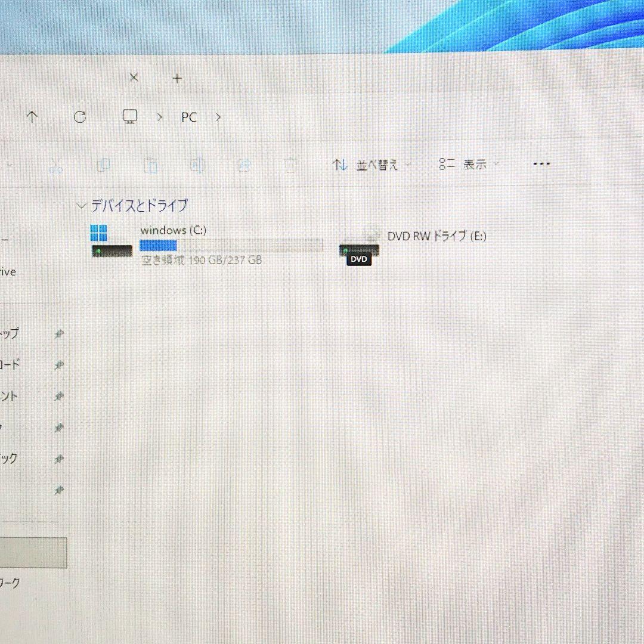The height and width of the screenshot is (644, 644).
Task: Click the See more ellipsis menu
Action: click(541, 163)
